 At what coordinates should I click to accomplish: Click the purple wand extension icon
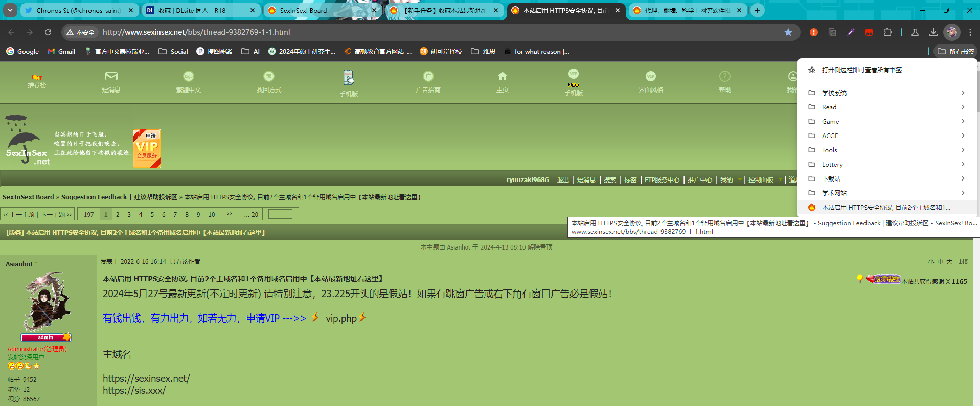point(851,32)
